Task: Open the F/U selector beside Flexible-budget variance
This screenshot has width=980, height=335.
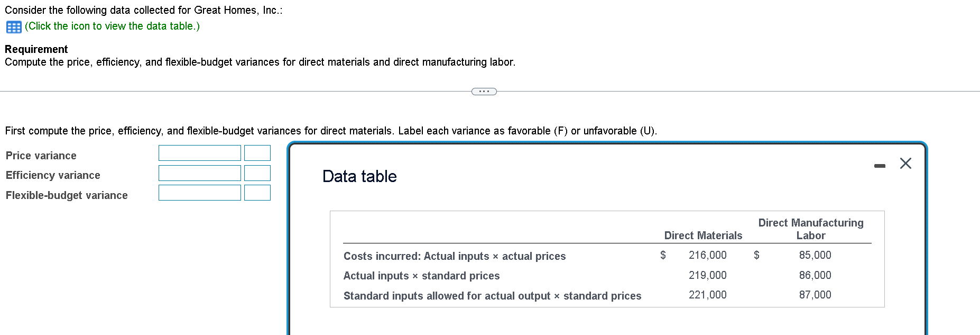Action: pos(257,193)
